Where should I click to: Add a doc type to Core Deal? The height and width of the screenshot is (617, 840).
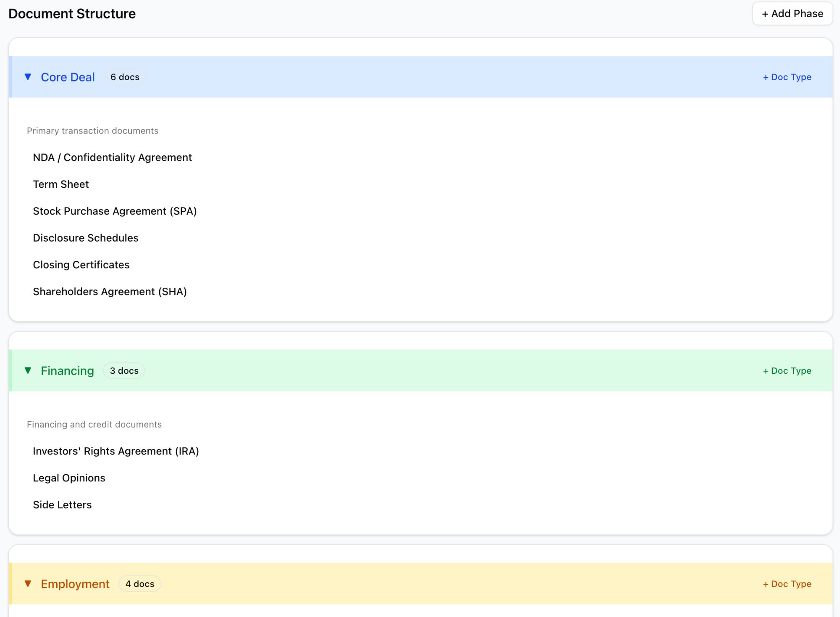[787, 77]
